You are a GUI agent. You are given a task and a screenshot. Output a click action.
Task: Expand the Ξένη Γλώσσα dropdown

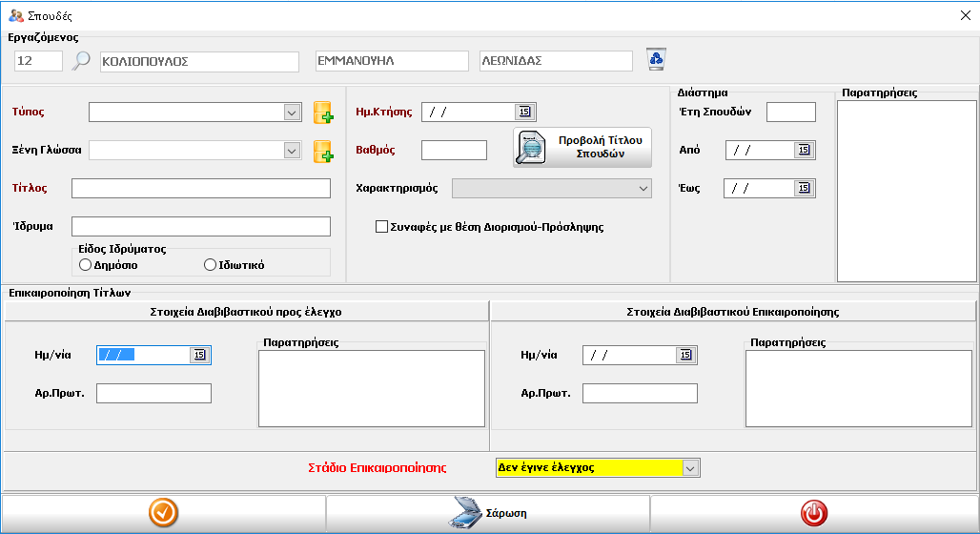click(x=292, y=151)
